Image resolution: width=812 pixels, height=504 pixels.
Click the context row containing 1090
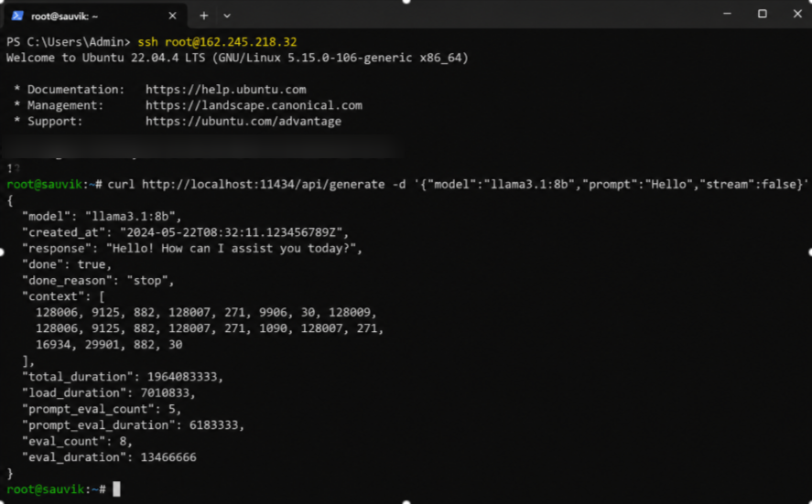point(210,328)
